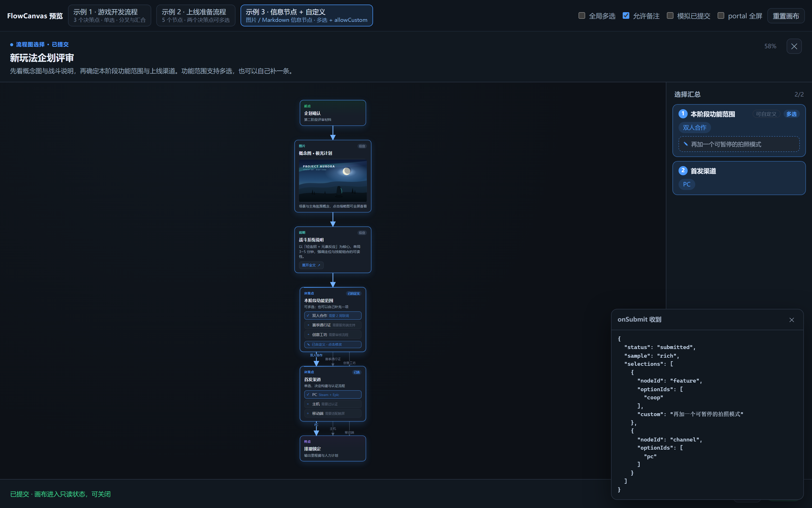Click the 已提交 status message at bottom
Image resolution: width=812 pixels, height=508 pixels.
(x=60, y=494)
